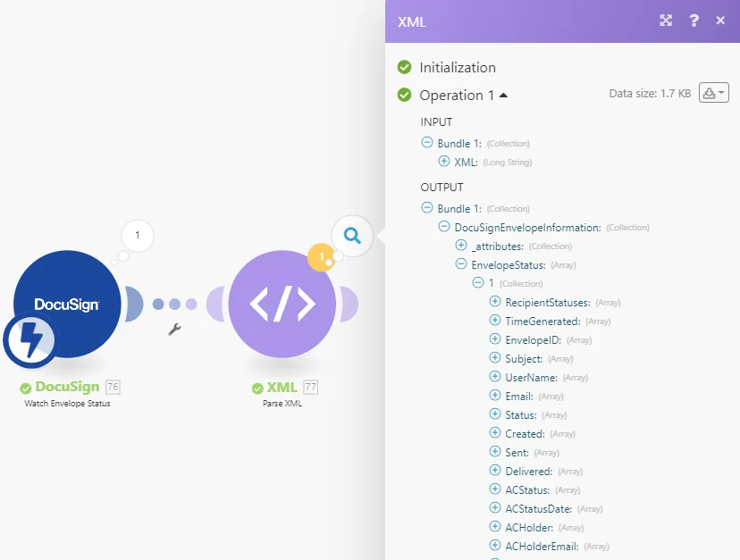This screenshot has width=740, height=560.
Task: Click the dotted connector between modules
Action: point(174,304)
